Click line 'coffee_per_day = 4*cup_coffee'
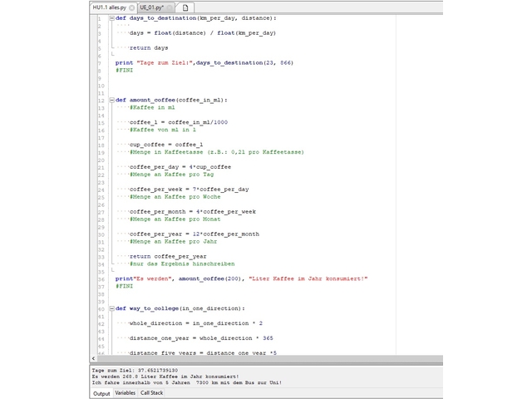This screenshot has width=532, height=399. (x=180, y=167)
